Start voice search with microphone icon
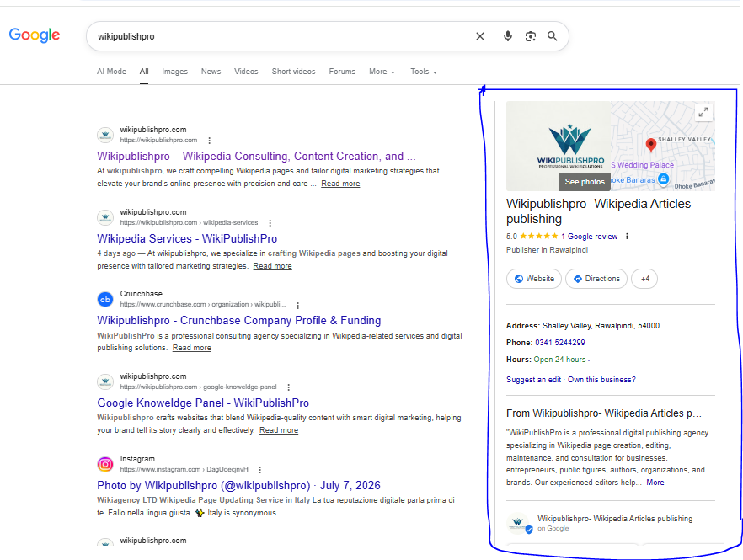This screenshot has height=560, width=743. (x=507, y=36)
